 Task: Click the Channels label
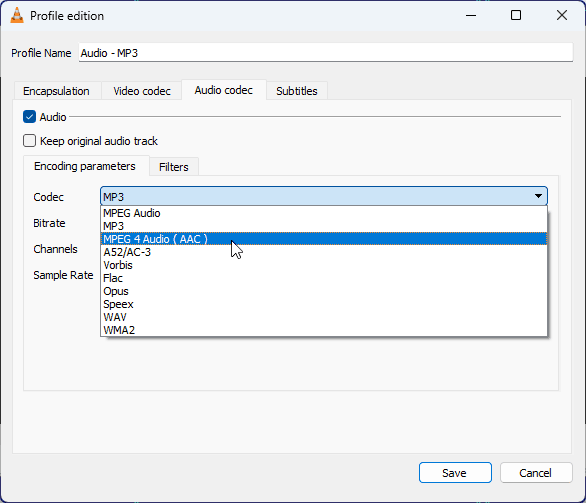55,249
